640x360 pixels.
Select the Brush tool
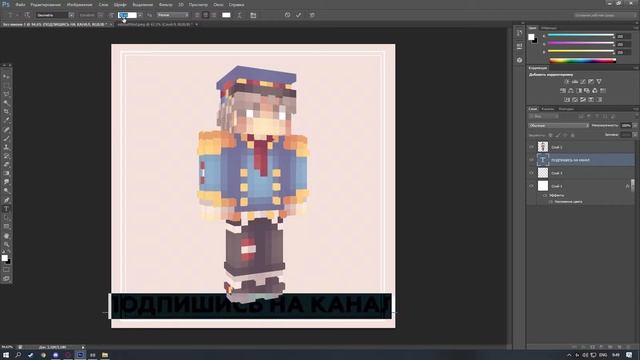(x=6, y=138)
